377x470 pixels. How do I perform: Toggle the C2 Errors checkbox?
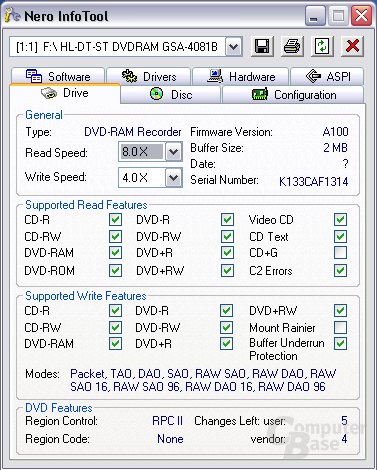tap(340, 270)
